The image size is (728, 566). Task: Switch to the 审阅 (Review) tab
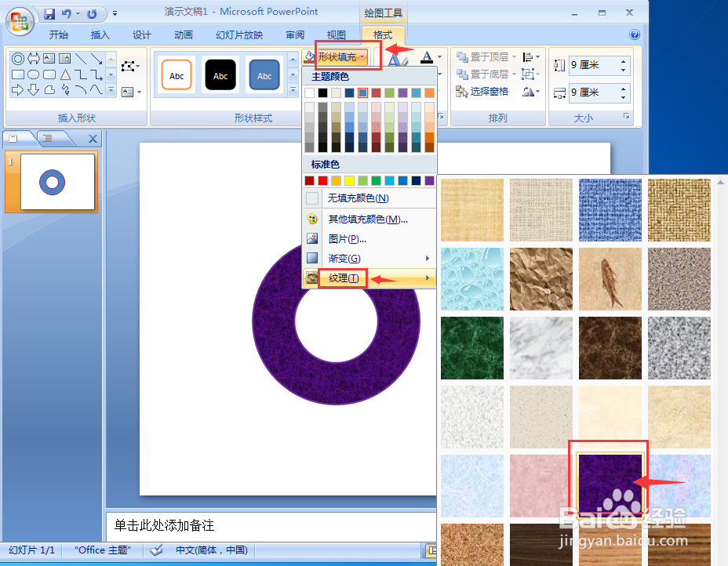(295, 34)
